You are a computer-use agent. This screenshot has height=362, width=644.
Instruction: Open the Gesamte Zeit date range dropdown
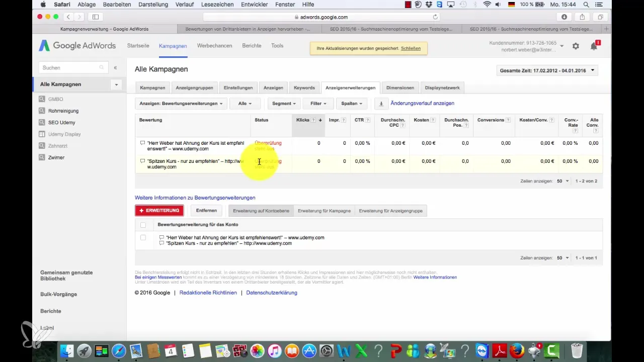click(x=547, y=70)
